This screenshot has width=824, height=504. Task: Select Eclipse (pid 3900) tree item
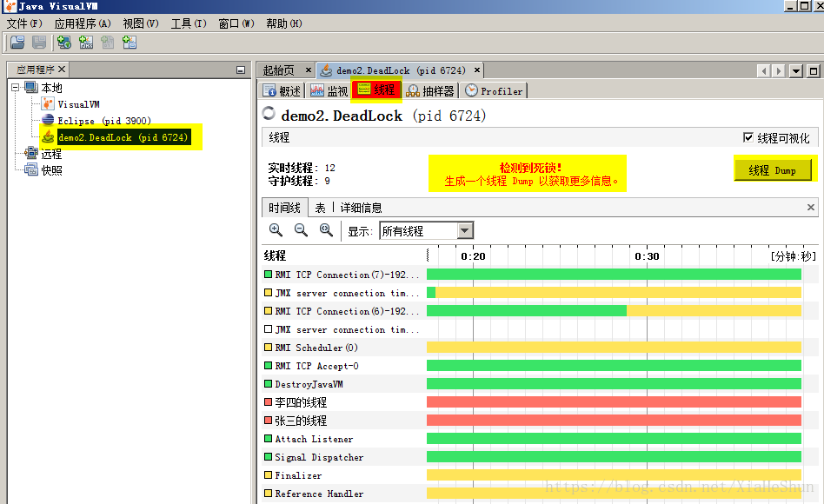(104, 120)
